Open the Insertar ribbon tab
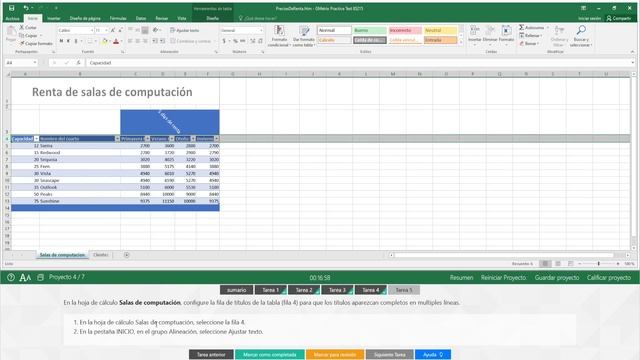The height and width of the screenshot is (360, 640). pyautogui.click(x=54, y=18)
